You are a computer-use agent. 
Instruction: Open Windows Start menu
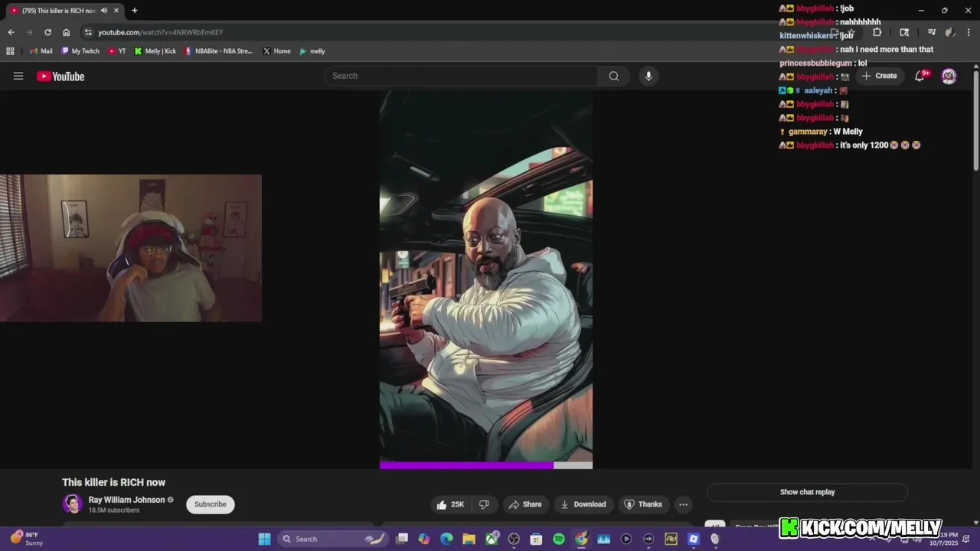tap(264, 539)
